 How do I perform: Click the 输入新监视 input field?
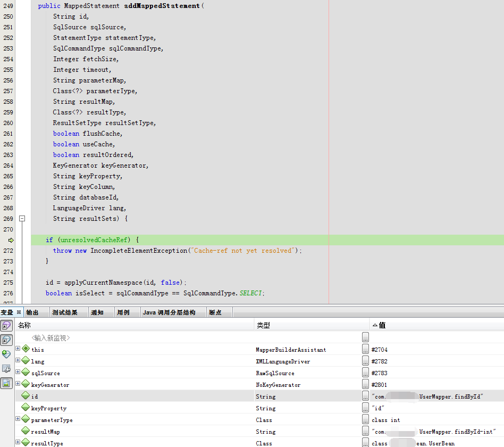tap(51, 338)
